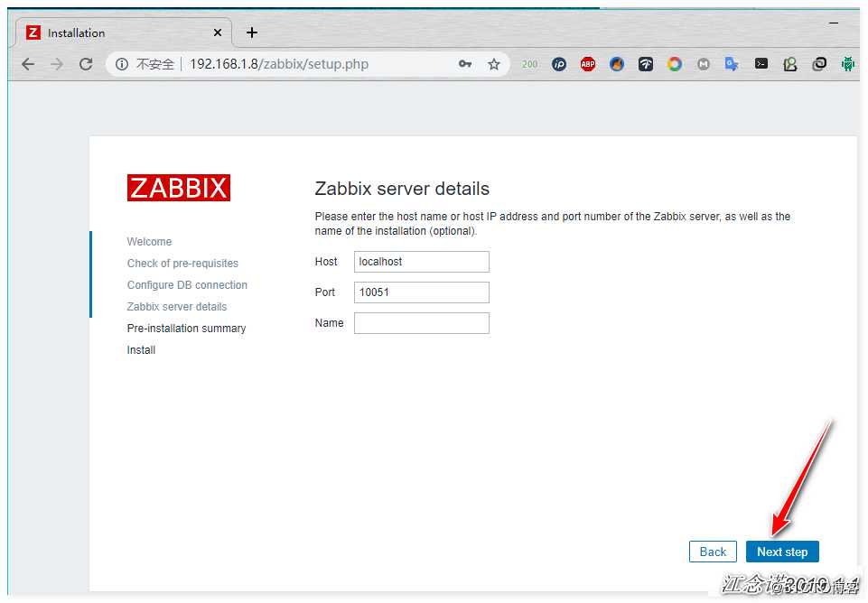868x603 pixels.
Task: Open site info via the not-secure icon
Action: pos(122,64)
